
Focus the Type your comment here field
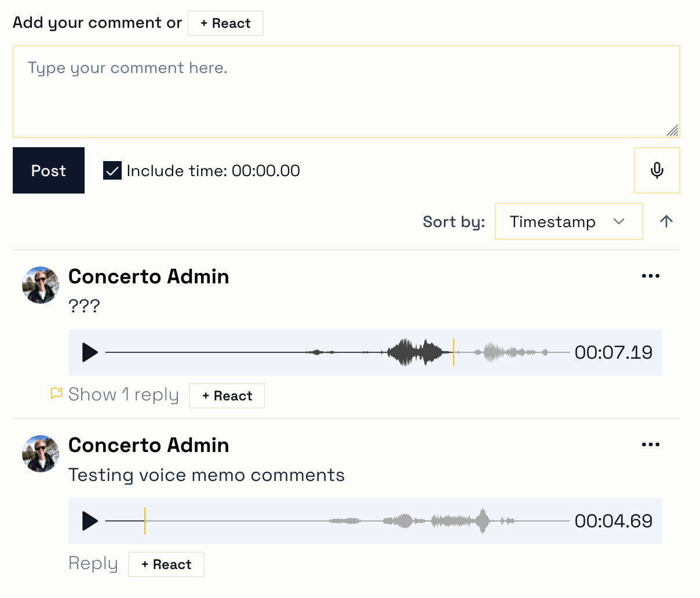click(347, 92)
